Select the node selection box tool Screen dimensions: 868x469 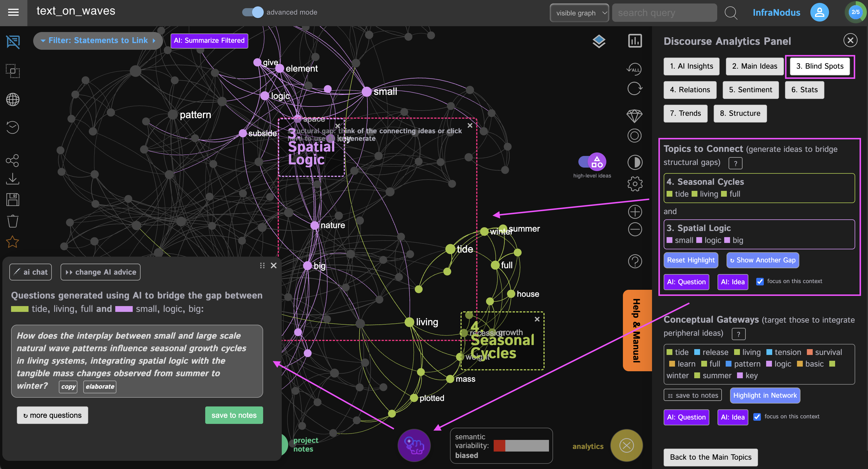coord(13,71)
